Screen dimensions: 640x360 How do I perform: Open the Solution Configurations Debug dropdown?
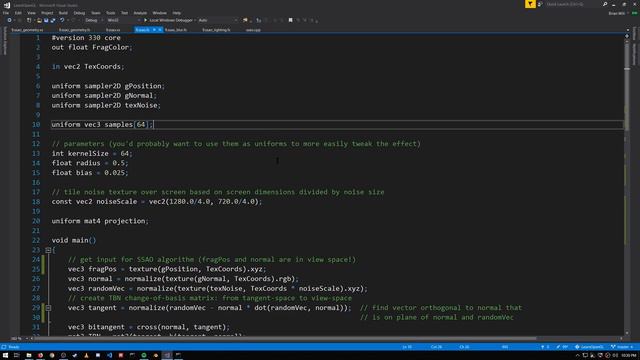93,20
